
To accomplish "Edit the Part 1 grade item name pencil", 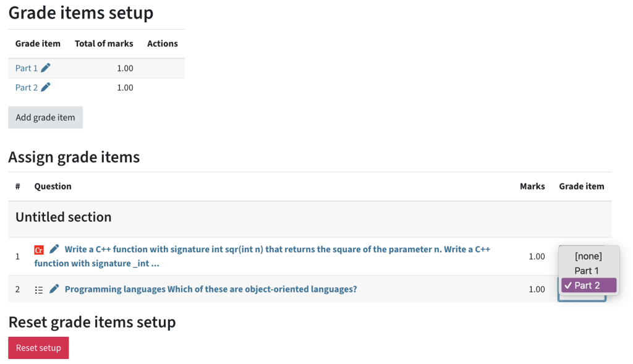I will coord(46,68).
